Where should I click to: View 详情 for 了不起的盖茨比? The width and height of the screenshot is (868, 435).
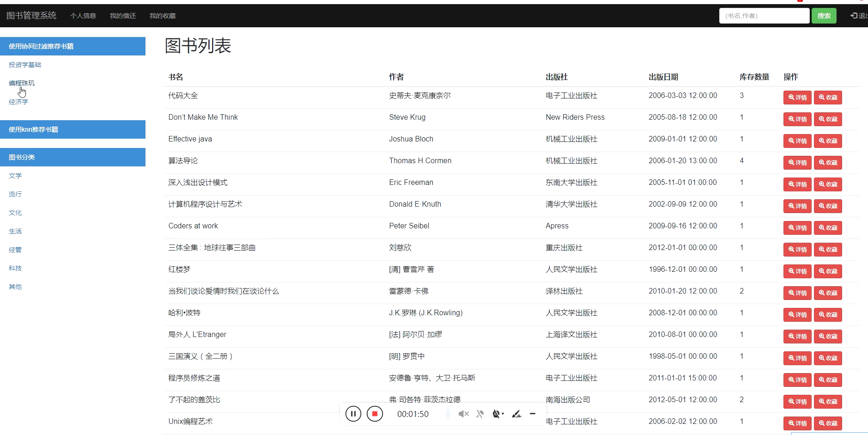tap(797, 402)
